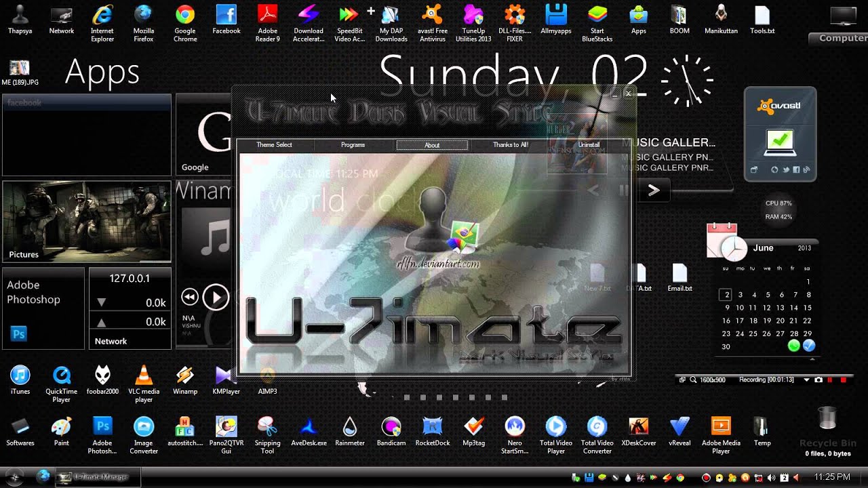
Task: Click the Network 127.0.0.1 widget
Action: click(x=130, y=308)
